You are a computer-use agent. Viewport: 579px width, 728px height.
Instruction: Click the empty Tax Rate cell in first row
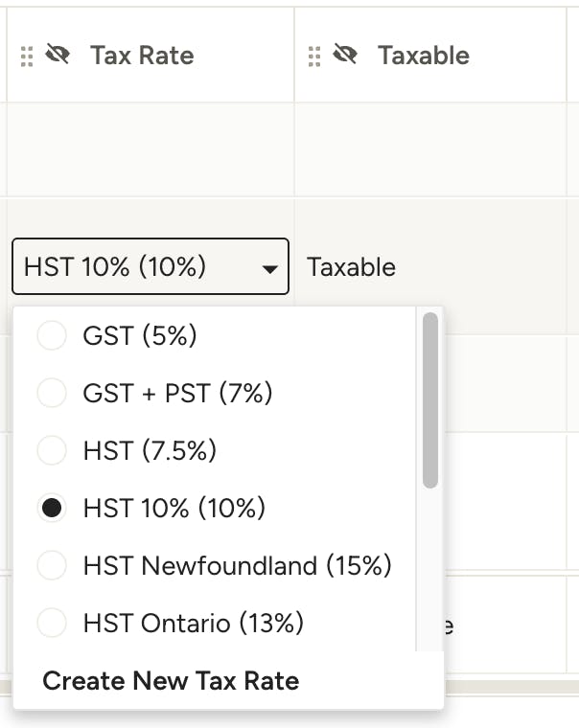pyautogui.click(x=151, y=149)
